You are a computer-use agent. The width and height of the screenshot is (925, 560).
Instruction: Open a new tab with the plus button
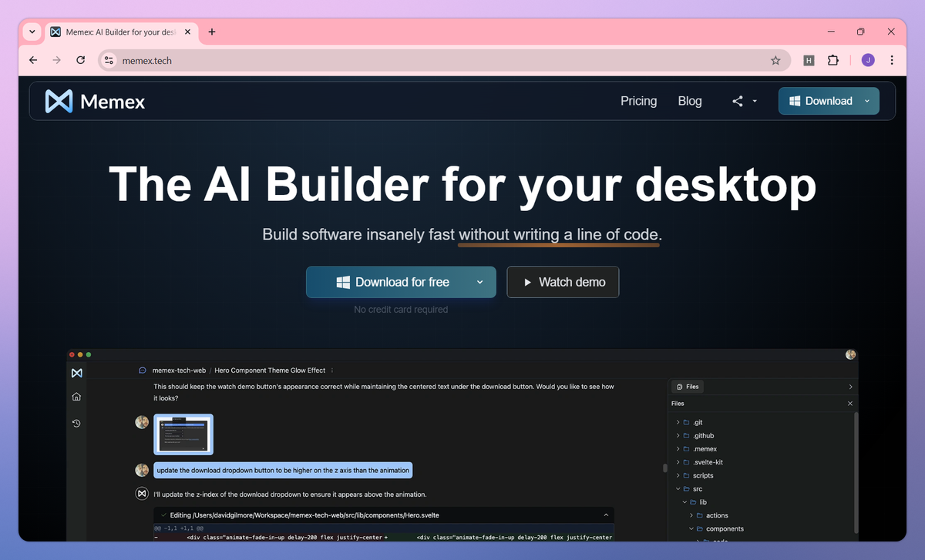212,32
